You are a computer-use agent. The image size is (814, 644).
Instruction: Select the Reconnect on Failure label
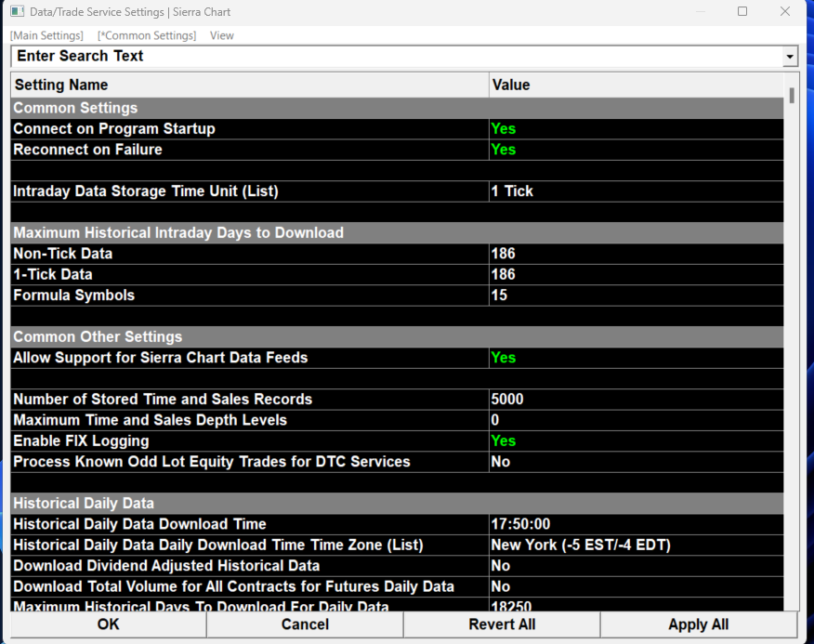click(x=87, y=150)
